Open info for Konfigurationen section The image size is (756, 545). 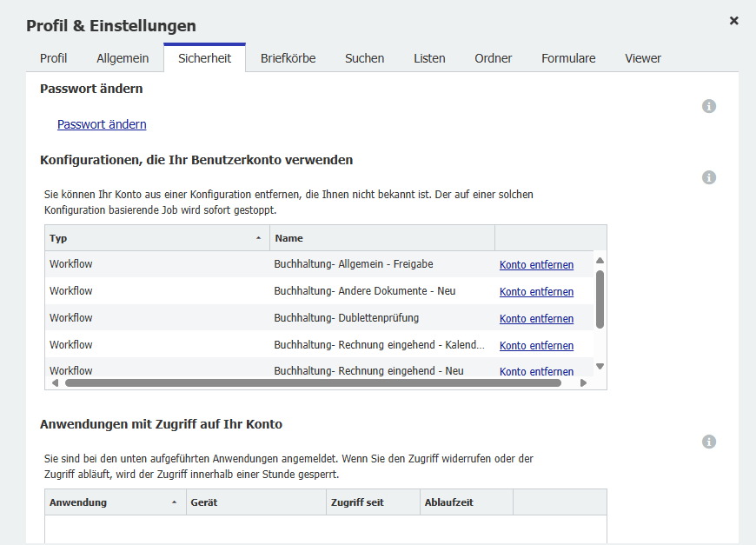pos(709,177)
